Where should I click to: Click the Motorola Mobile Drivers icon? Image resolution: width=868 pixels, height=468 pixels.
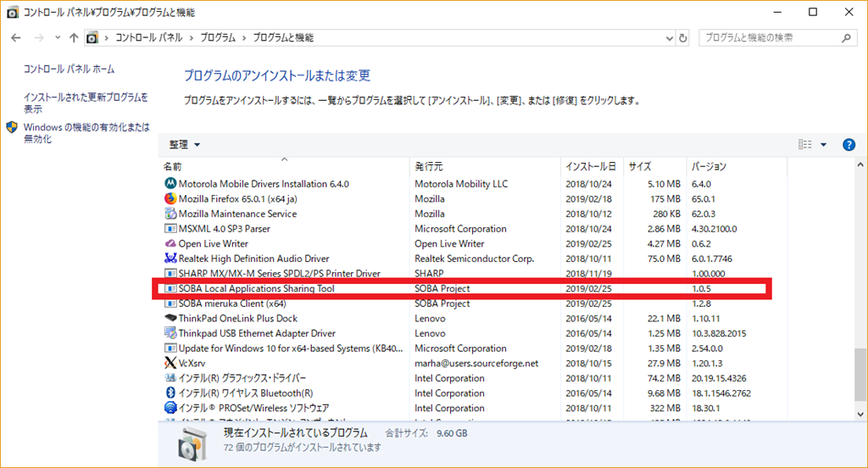click(x=170, y=183)
